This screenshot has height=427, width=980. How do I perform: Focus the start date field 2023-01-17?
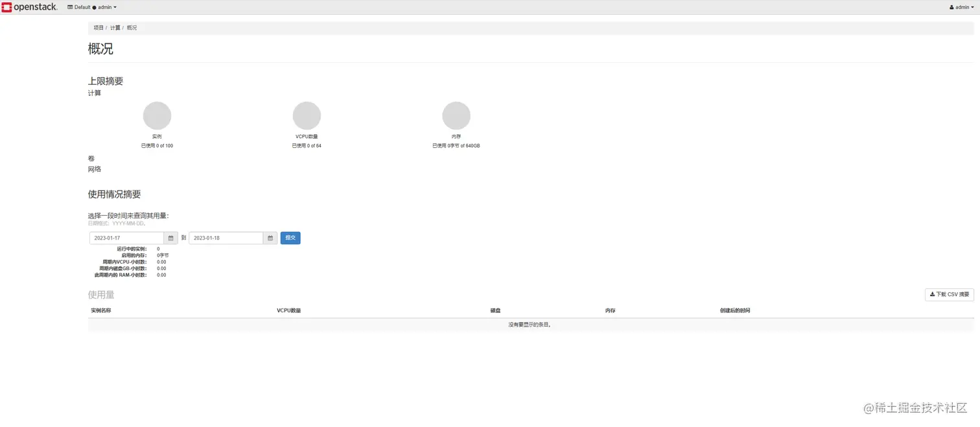126,238
